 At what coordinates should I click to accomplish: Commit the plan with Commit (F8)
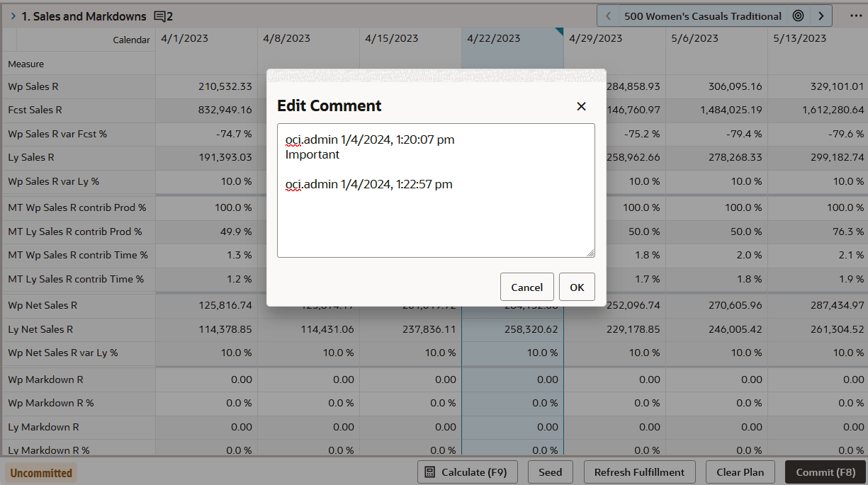click(825, 472)
